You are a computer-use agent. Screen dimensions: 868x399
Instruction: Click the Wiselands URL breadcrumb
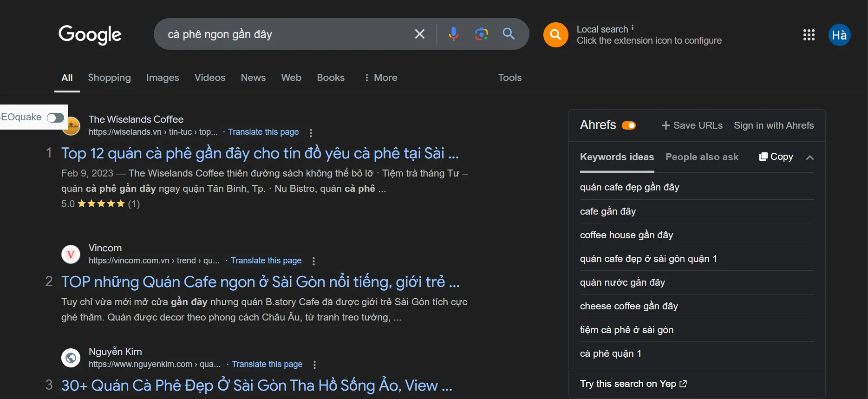point(153,132)
